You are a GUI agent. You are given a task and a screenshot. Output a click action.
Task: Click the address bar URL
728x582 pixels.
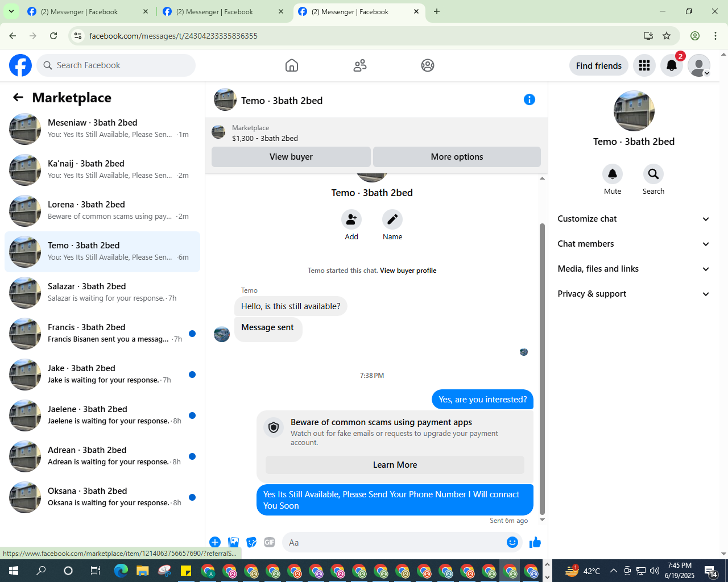pyautogui.click(x=173, y=36)
